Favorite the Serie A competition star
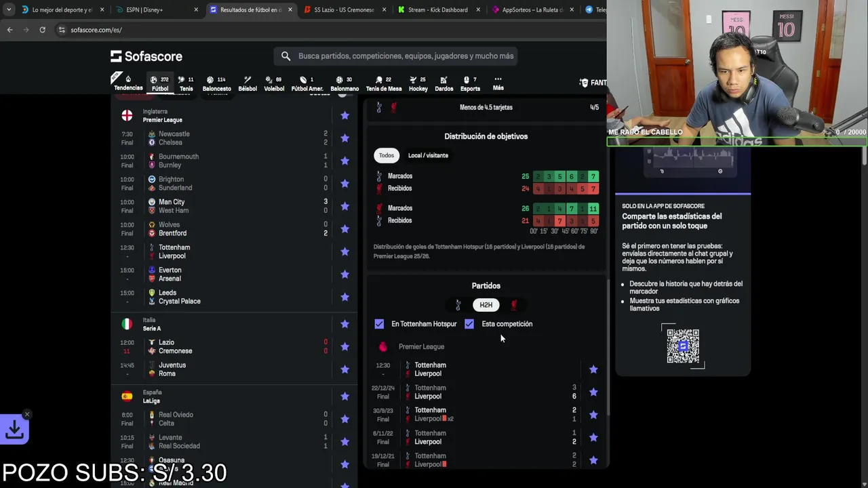The image size is (868, 488). click(x=344, y=324)
